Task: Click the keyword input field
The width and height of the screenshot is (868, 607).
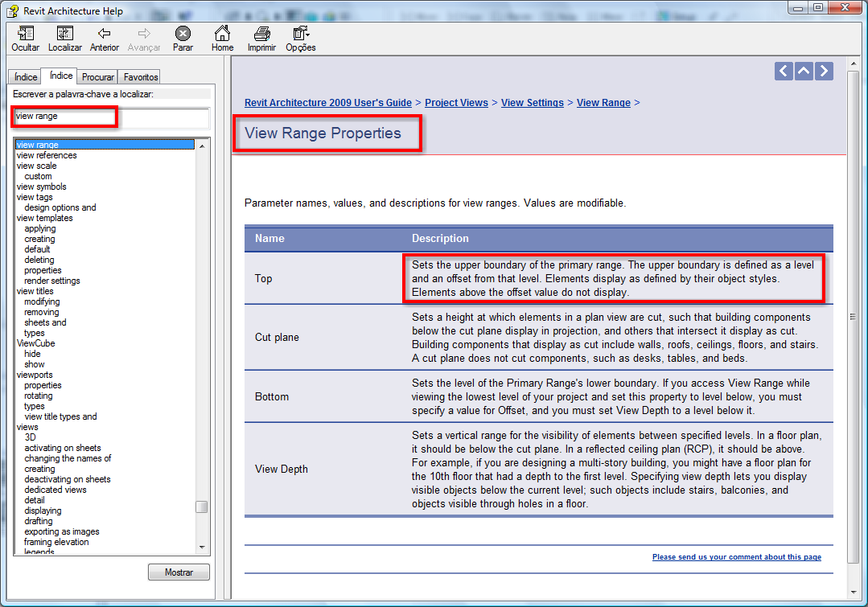Action: (x=111, y=117)
